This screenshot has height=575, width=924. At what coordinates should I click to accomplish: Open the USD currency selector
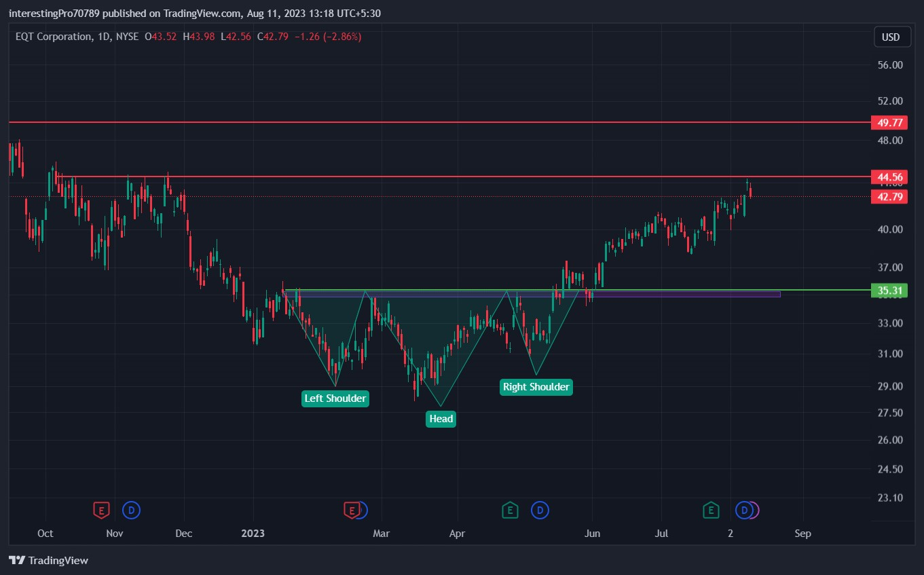coord(891,37)
